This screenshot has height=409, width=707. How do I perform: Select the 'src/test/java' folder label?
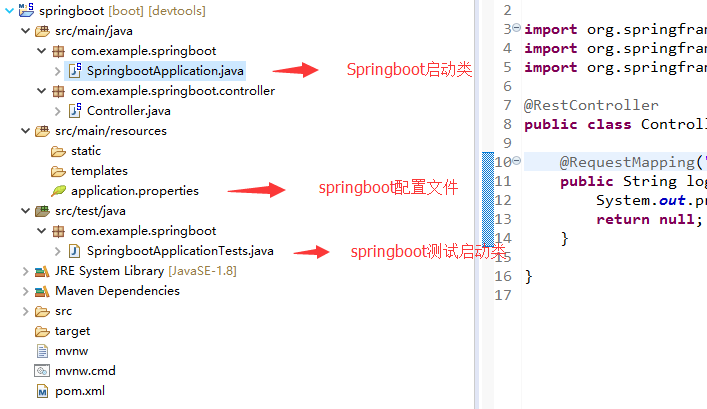[x=90, y=211]
